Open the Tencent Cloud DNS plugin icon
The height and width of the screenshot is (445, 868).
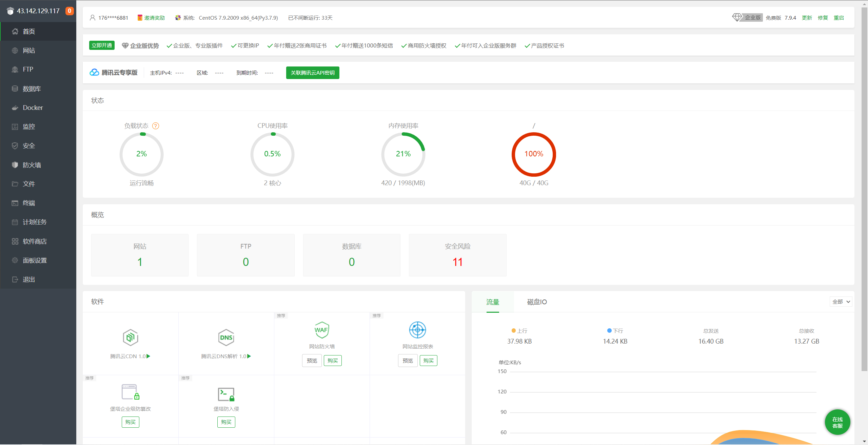(x=226, y=337)
